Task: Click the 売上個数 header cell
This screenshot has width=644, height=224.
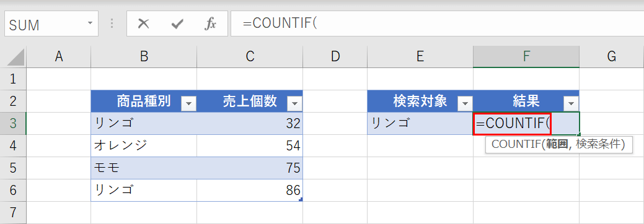Action: [250, 101]
